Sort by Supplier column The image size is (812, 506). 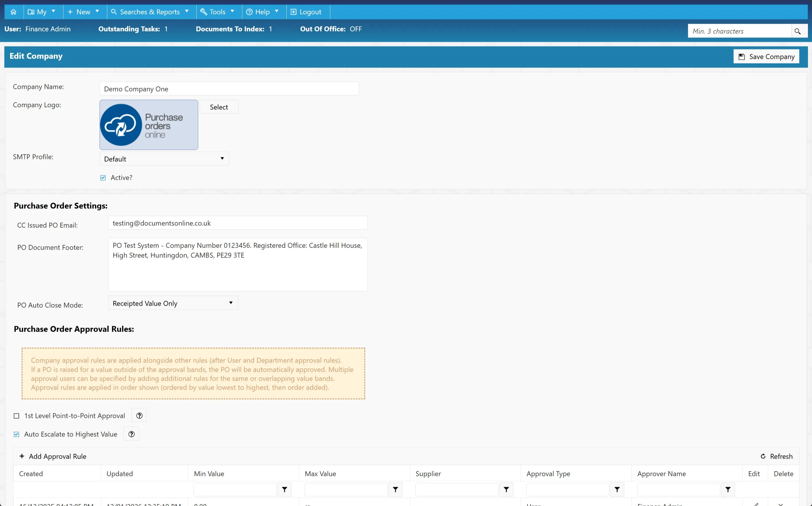pyautogui.click(x=428, y=474)
